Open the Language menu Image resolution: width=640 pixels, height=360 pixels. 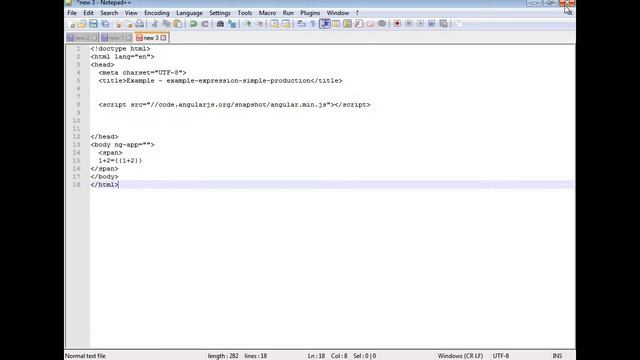(189, 13)
